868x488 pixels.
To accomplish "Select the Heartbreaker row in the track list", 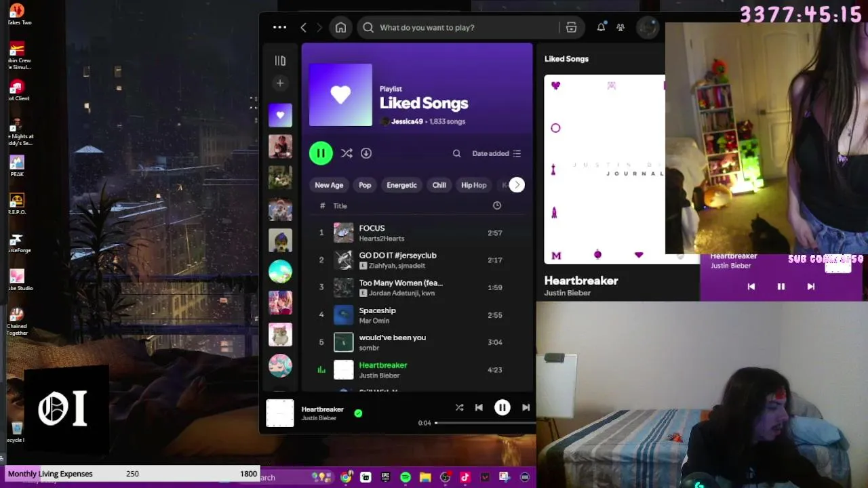I will [x=417, y=370].
